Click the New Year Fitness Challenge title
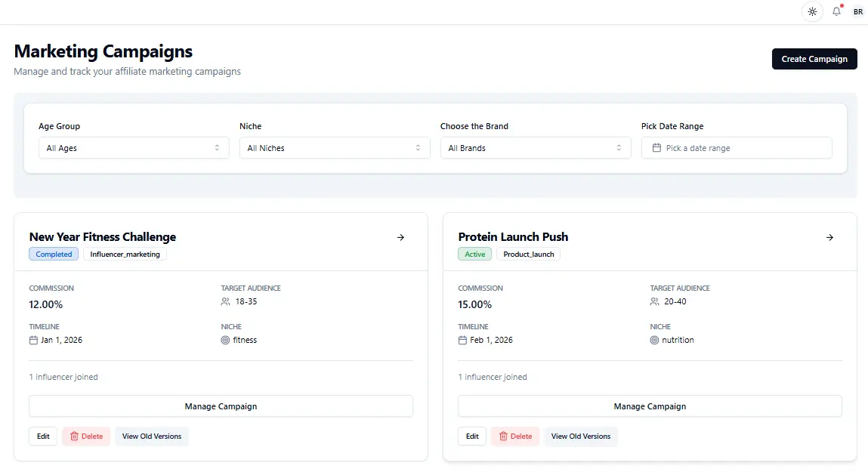This screenshot has width=868, height=472. tap(103, 237)
